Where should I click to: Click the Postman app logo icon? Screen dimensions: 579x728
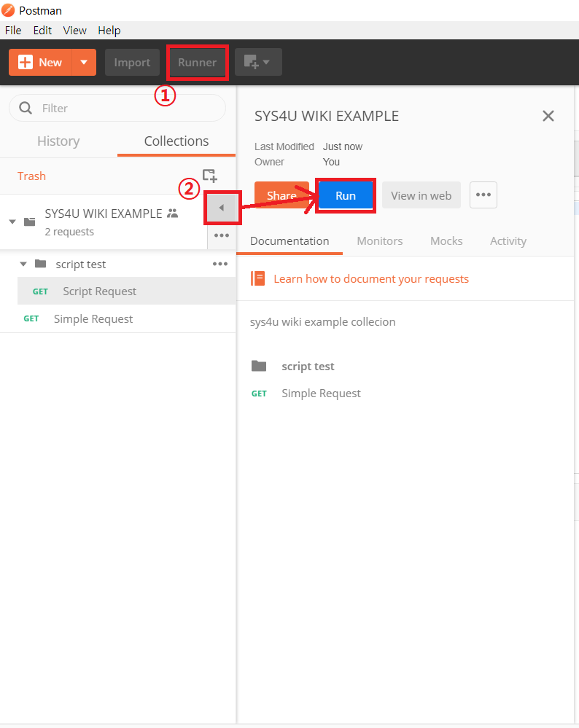[8, 10]
